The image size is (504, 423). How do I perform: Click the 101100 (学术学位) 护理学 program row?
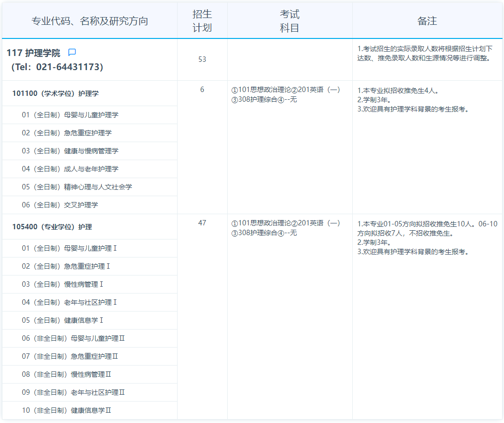pos(55,93)
